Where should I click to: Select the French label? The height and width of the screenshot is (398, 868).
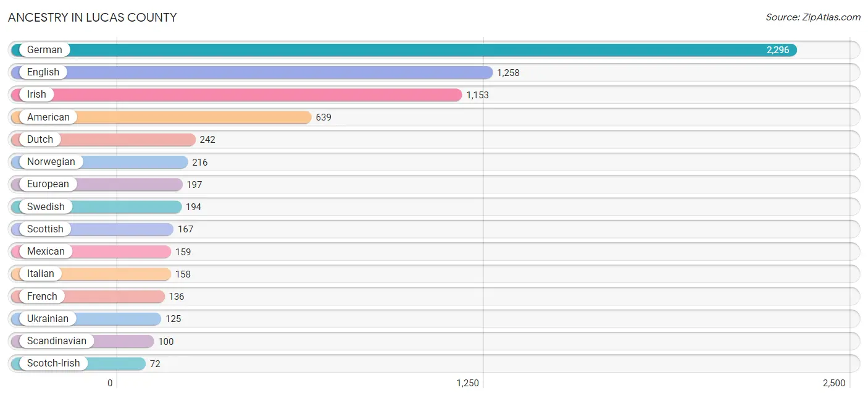point(42,296)
